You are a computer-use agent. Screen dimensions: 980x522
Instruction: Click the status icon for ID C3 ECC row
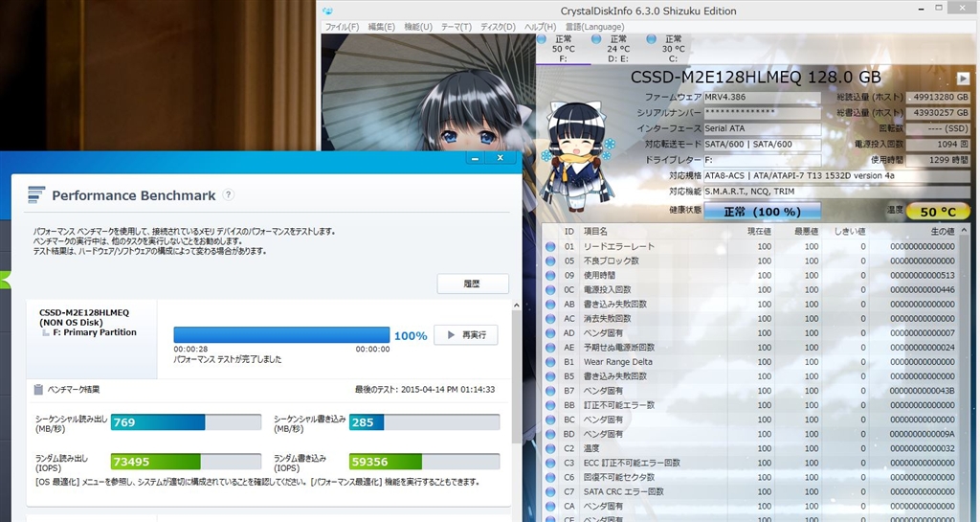[x=550, y=464]
